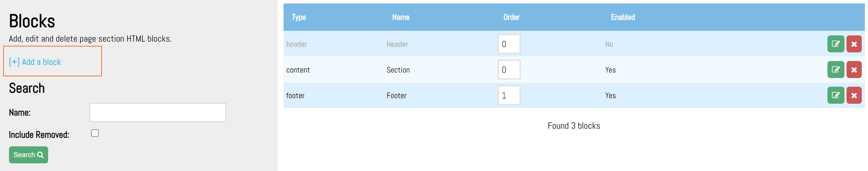
Task: Remove the content Section block
Action: point(854,70)
